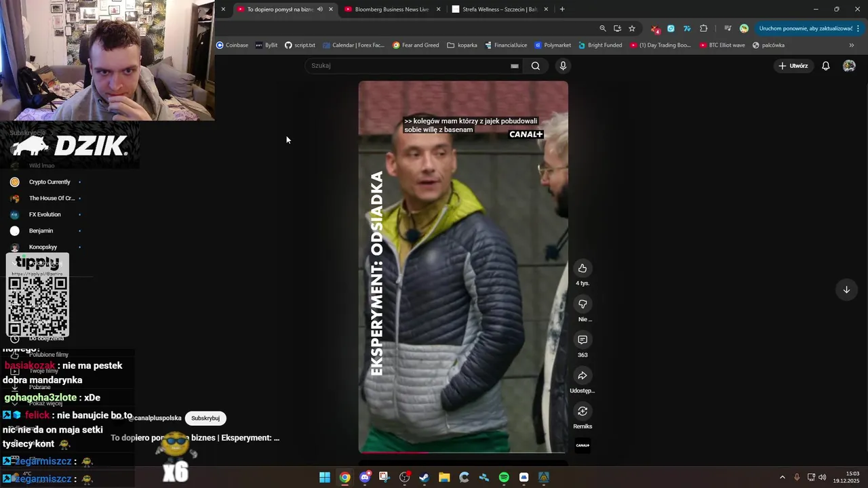Close the Strefa Wellness tab
This screenshot has height=488, width=868.
pyautogui.click(x=546, y=9)
